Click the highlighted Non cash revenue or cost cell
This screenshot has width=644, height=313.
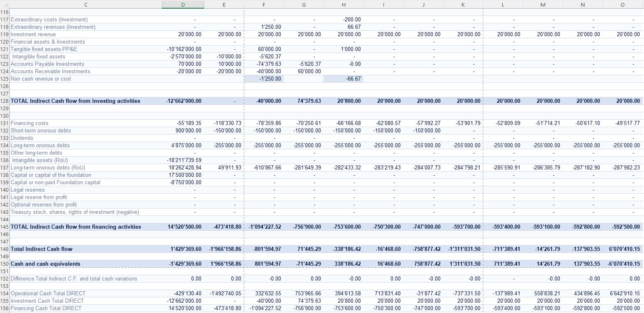[264, 78]
